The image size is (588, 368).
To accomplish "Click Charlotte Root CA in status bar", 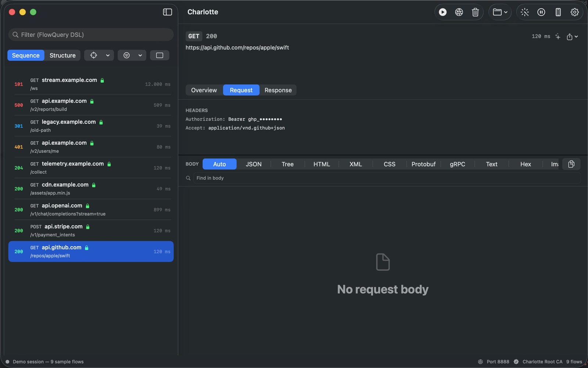I will pos(542,362).
